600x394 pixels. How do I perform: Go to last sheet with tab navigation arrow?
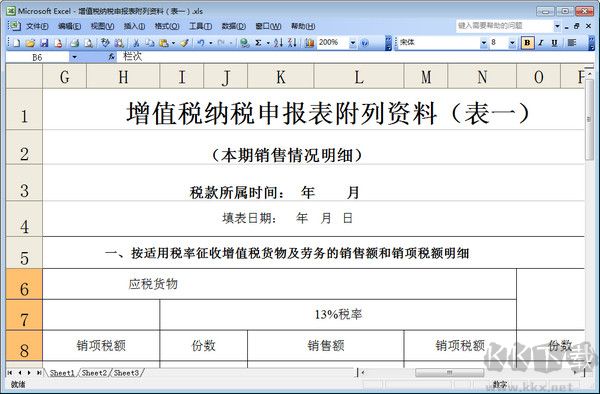click(x=39, y=373)
